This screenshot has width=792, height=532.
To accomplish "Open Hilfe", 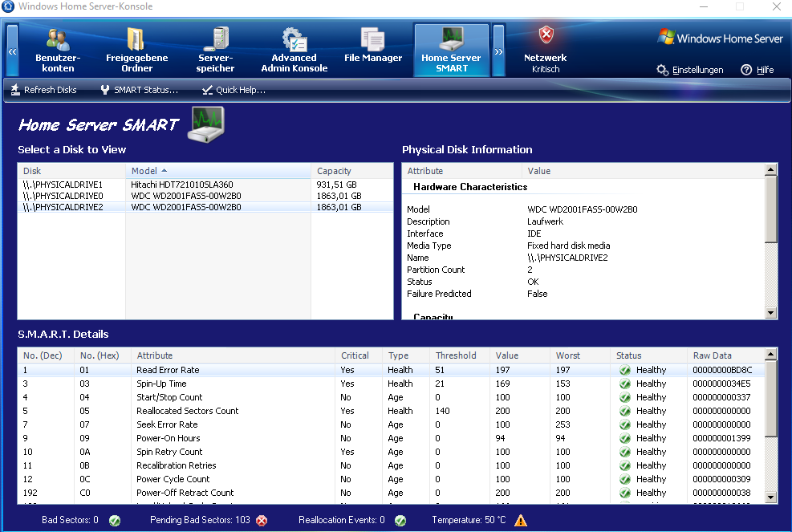I will pos(757,70).
